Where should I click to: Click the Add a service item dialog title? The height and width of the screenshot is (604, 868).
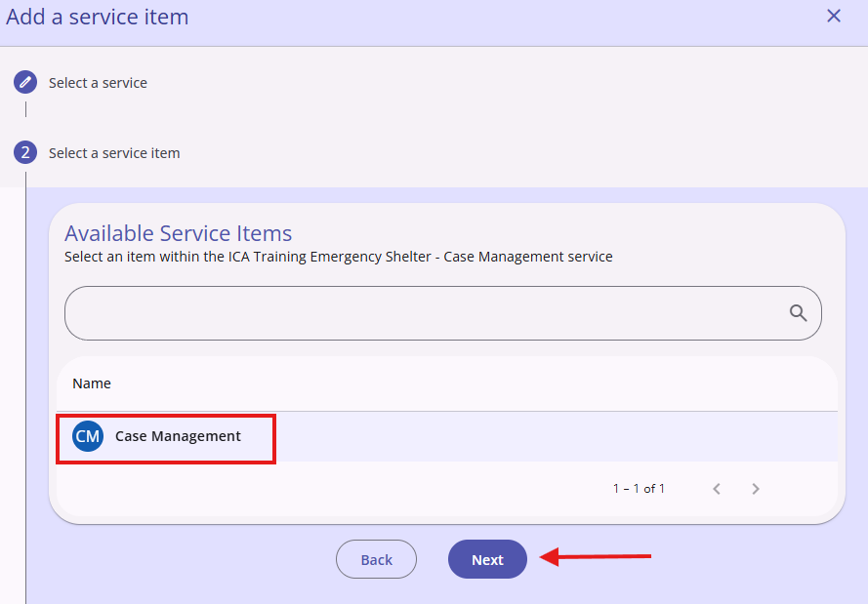pos(98,18)
